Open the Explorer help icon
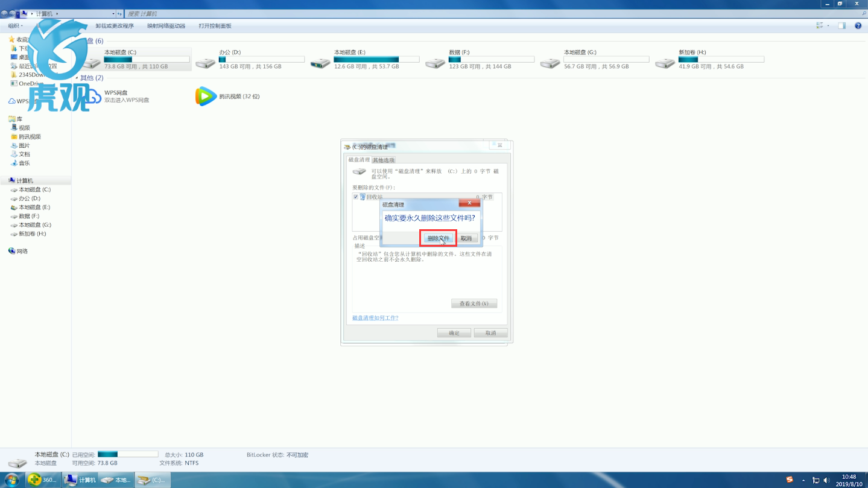This screenshot has height=488, width=868. click(858, 26)
